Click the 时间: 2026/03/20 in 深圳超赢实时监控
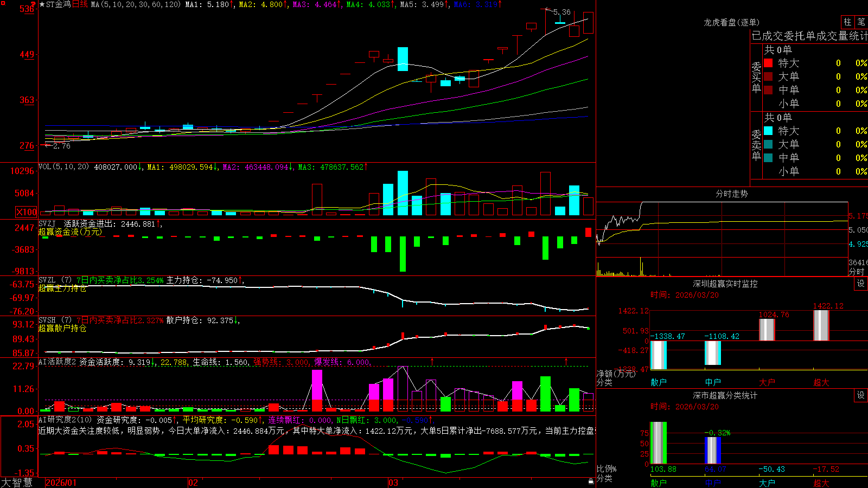The width and height of the screenshot is (868, 488). click(x=685, y=295)
